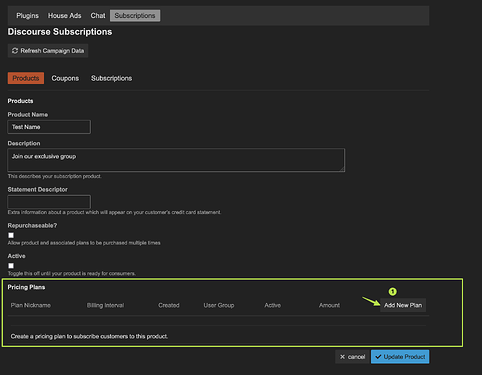The width and height of the screenshot is (482, 375).
Task: Switch to House Ads tab
Action: coord(64,16)
